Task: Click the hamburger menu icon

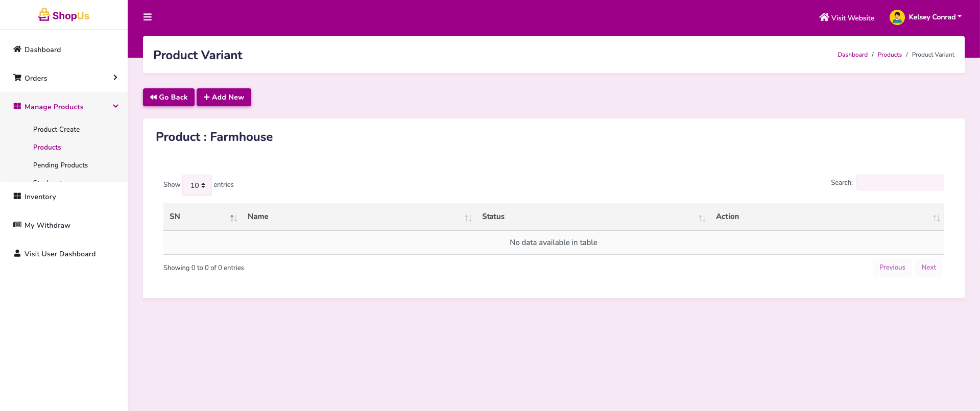Action: coord(148,17)
